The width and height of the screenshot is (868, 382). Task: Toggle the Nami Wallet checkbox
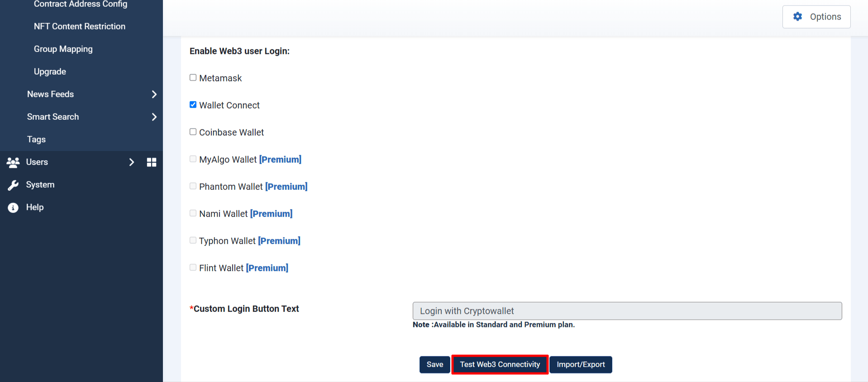coord(193,213)
